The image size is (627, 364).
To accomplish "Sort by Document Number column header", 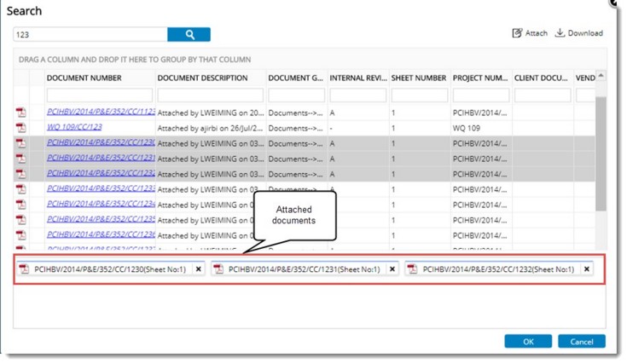I will point(84,78).
